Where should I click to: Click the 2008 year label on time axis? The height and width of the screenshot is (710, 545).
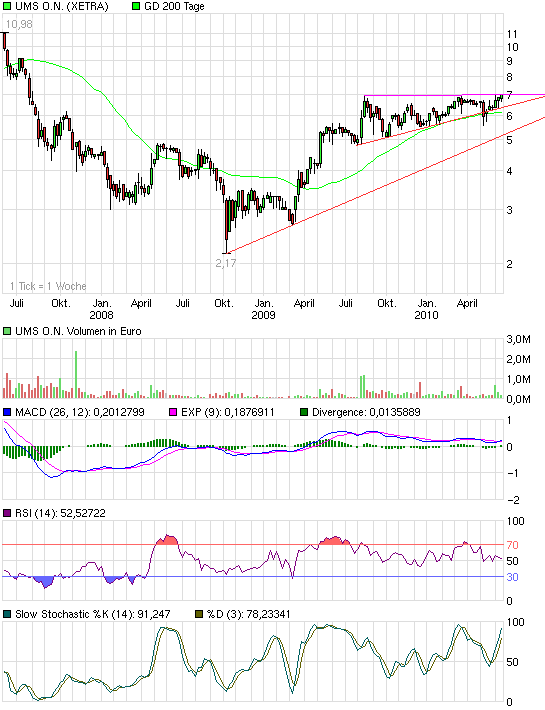click(101, 315)
